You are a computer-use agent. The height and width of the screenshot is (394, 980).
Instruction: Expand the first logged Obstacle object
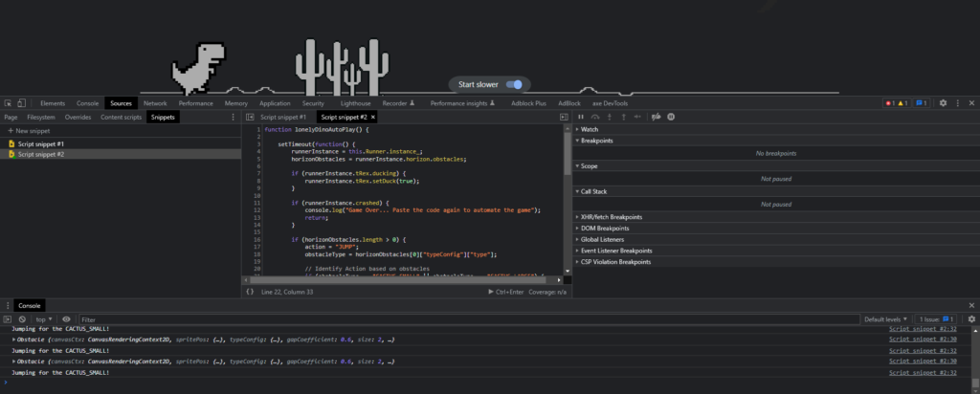point(14,339)
